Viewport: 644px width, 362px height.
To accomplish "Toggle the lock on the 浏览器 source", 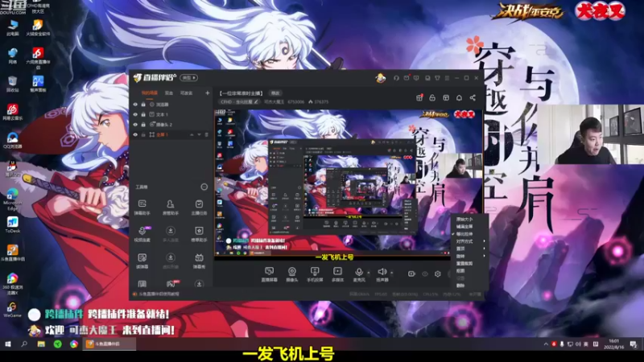I will [143, 105].
